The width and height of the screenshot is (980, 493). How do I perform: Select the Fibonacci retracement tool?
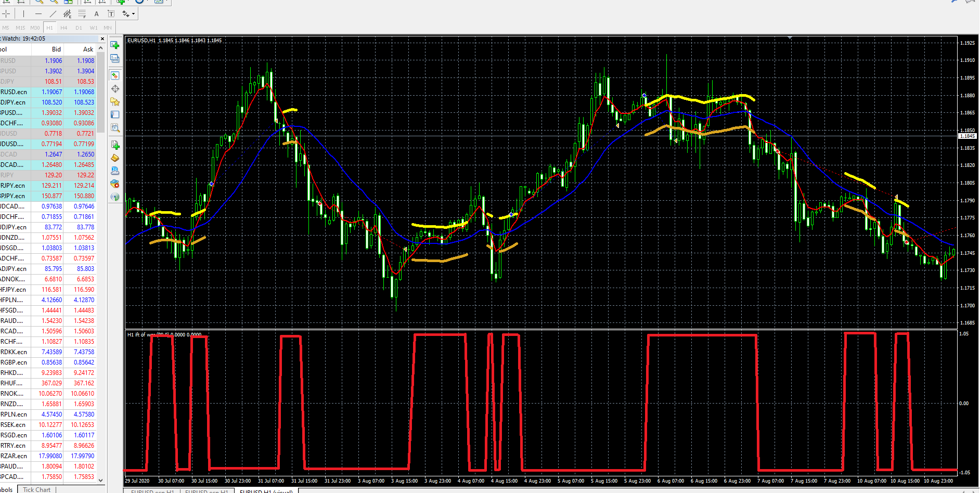[82, 14]
